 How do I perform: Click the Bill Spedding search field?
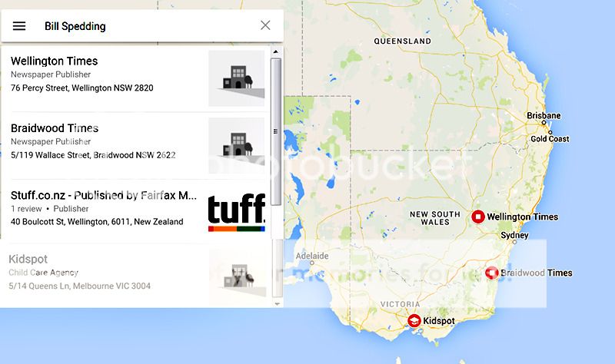146,26
